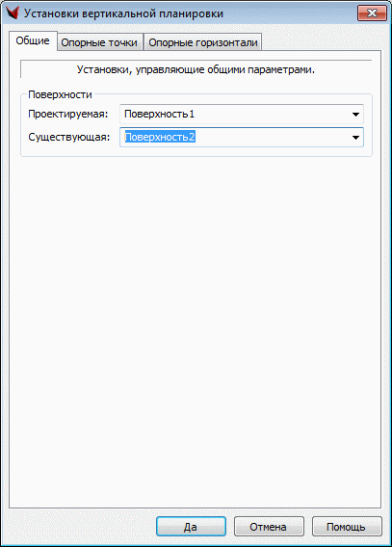Click the description text about общими параметрами

point(196,69)
